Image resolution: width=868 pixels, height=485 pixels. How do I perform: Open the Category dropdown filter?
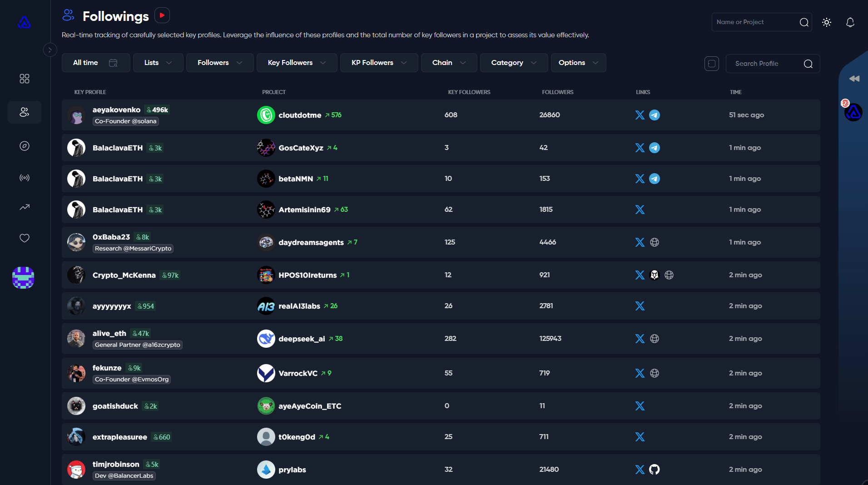pos(513,63)
